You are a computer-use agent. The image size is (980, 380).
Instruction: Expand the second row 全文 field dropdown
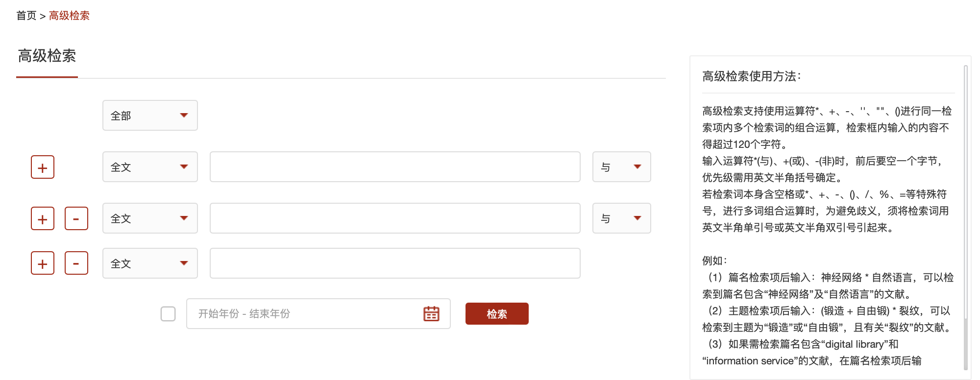point(150,218)
